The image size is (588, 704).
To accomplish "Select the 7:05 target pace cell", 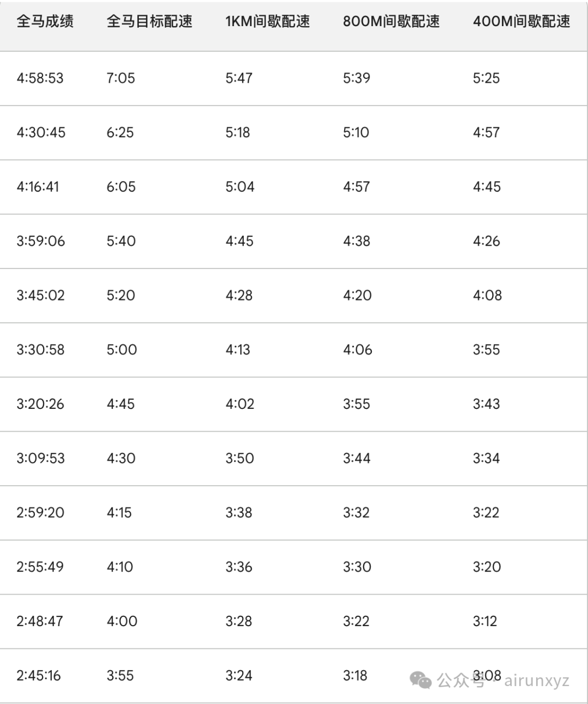I will point(120,78).
